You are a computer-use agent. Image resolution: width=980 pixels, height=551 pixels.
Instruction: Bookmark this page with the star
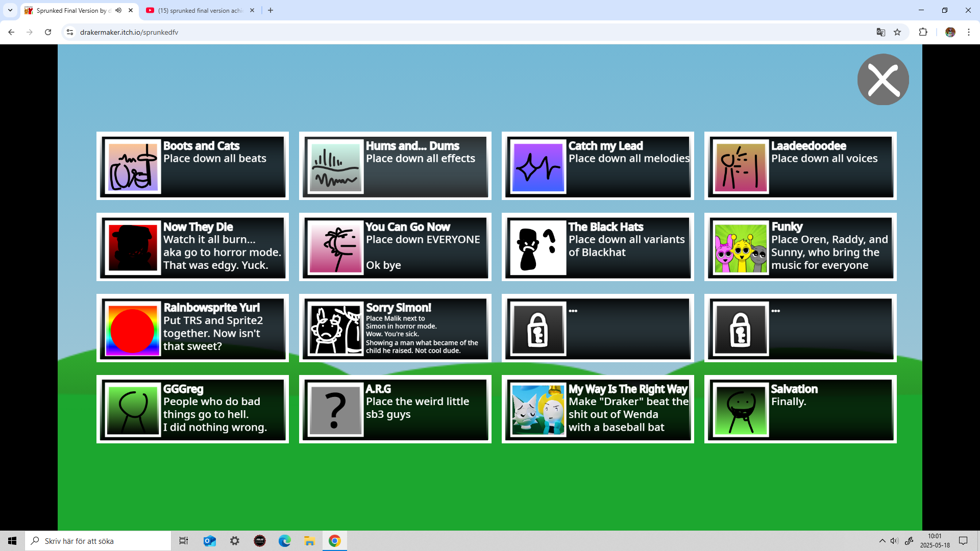(x=897, y=32)
